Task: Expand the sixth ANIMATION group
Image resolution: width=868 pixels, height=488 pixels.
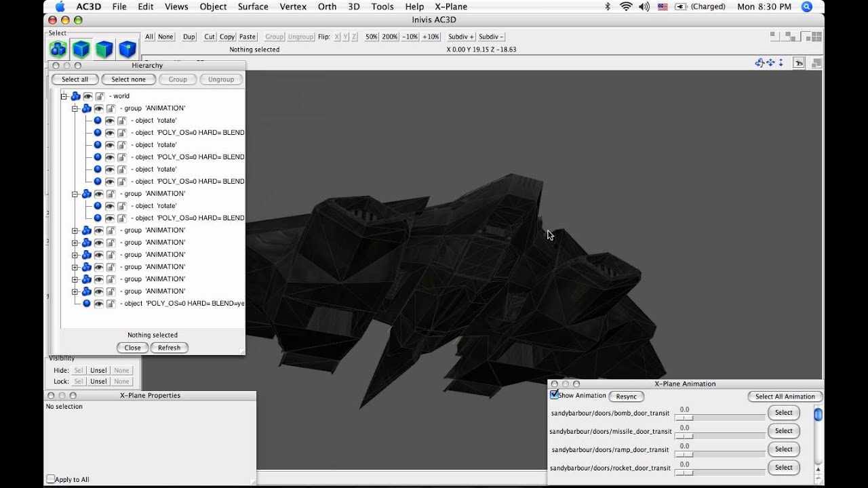Action: point(75,267)
